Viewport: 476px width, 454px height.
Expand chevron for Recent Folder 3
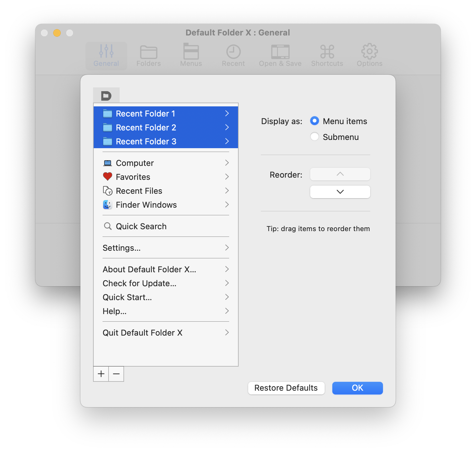coord(227,141)
